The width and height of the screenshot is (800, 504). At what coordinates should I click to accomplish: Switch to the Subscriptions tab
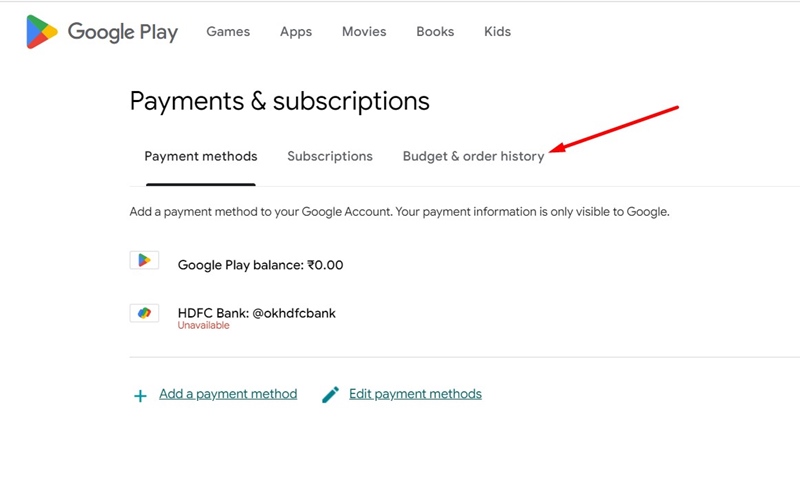(330, 156)
